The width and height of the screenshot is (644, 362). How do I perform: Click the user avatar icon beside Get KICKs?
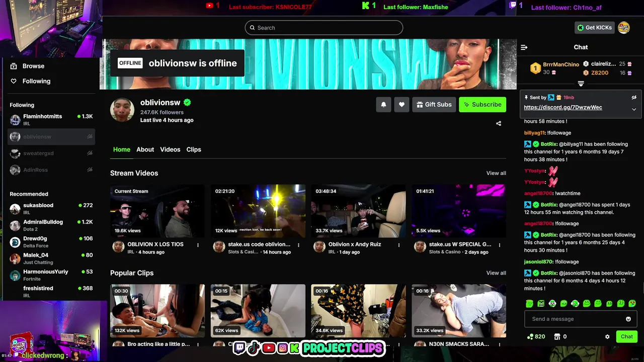(x=624, y=28)
